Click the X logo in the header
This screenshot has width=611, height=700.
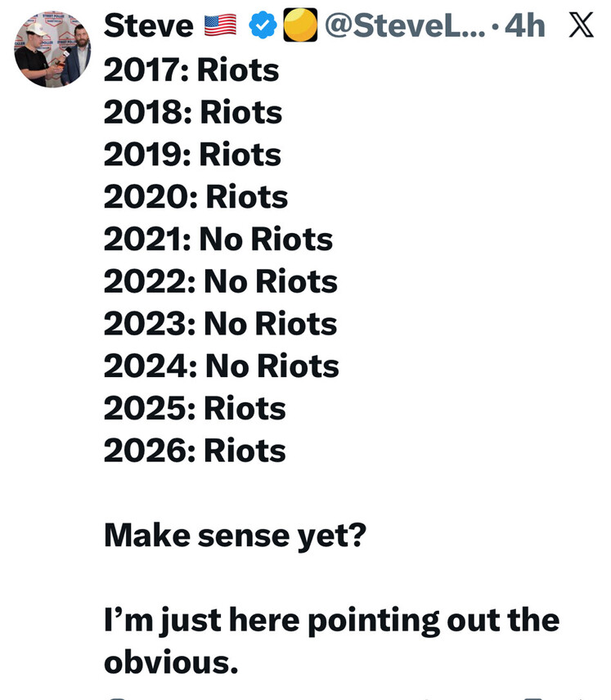pos(580,27)
